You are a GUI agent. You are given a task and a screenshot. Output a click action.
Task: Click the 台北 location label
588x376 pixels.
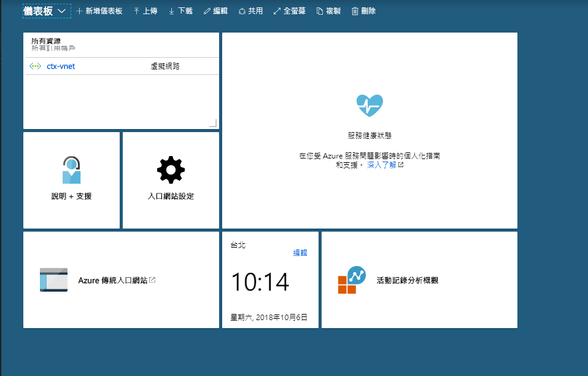(x=238, y=245)
